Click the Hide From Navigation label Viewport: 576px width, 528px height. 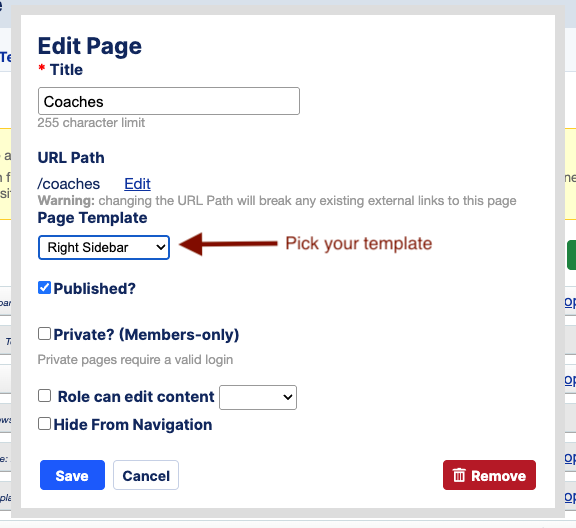(x=133, y=425)
